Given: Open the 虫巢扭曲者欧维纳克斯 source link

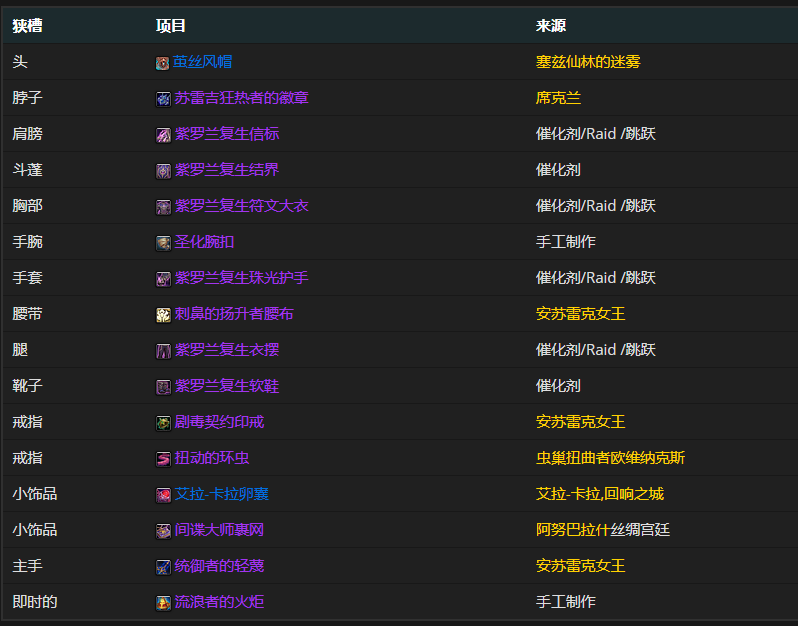Looking at the screenshot, I should [610, 458].
